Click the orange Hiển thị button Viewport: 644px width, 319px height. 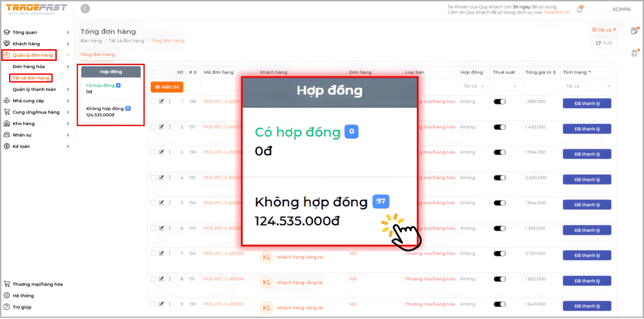click(x=167, y=87)
